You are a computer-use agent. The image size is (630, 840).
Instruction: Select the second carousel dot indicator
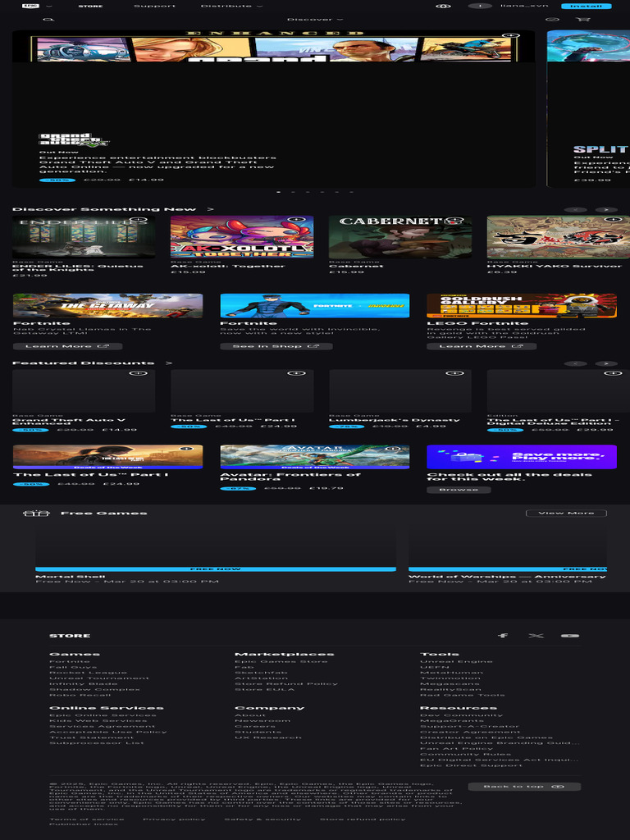pos(293,192)
